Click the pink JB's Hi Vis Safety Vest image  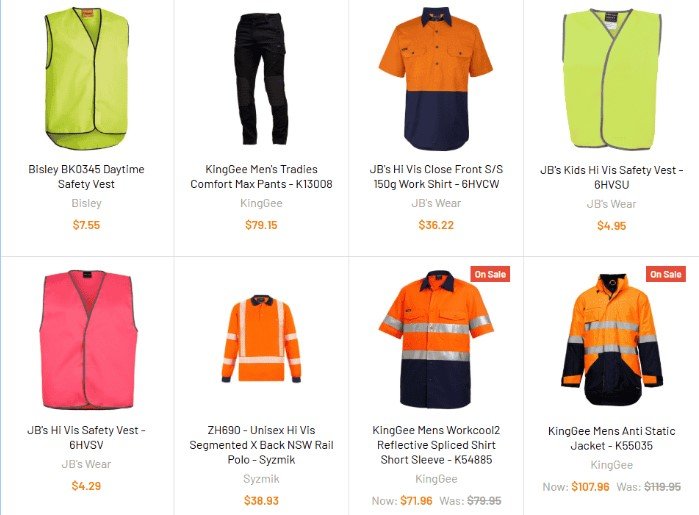(86, 340)
